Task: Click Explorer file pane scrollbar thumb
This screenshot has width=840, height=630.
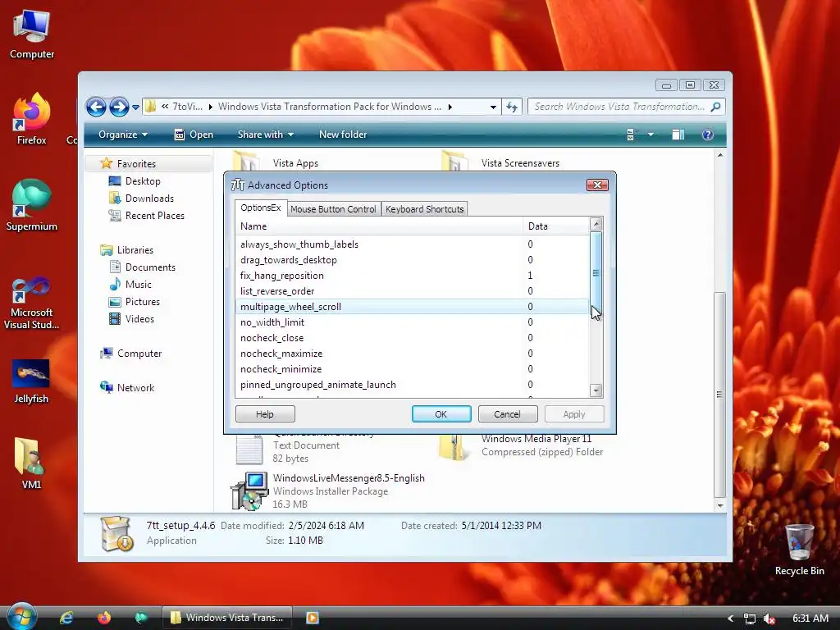Action: point(720,395)
